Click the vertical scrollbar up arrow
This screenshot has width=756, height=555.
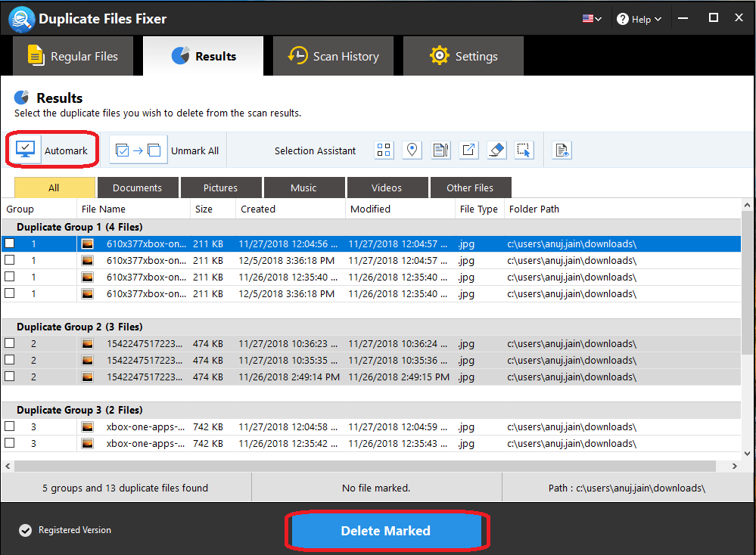point(747,205)
